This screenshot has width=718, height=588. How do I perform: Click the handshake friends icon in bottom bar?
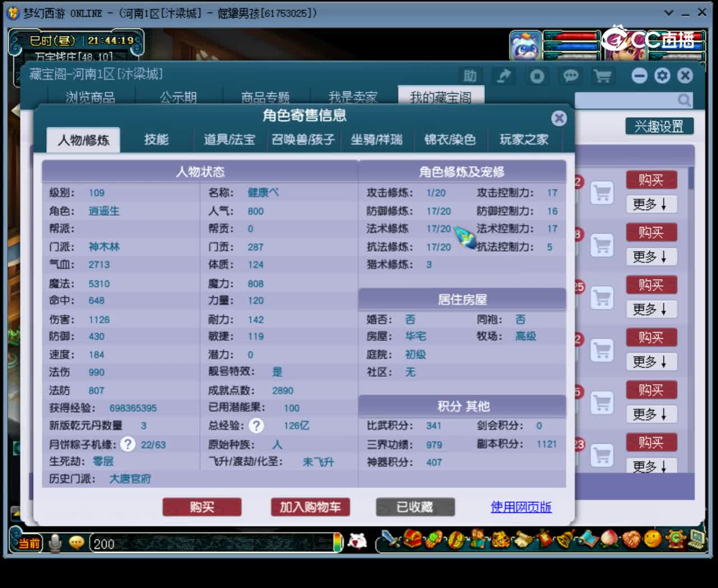coord(632,540)
